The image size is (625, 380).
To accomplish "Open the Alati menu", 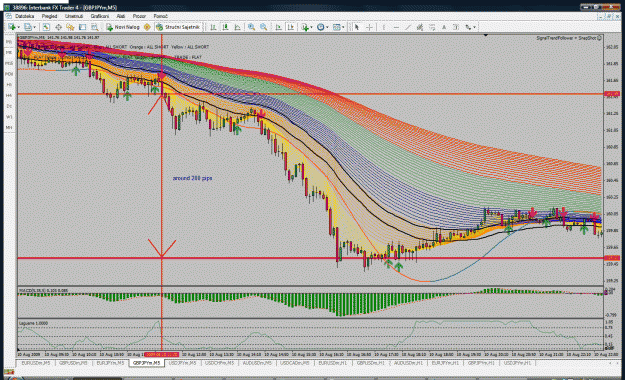I will [121, 16].
